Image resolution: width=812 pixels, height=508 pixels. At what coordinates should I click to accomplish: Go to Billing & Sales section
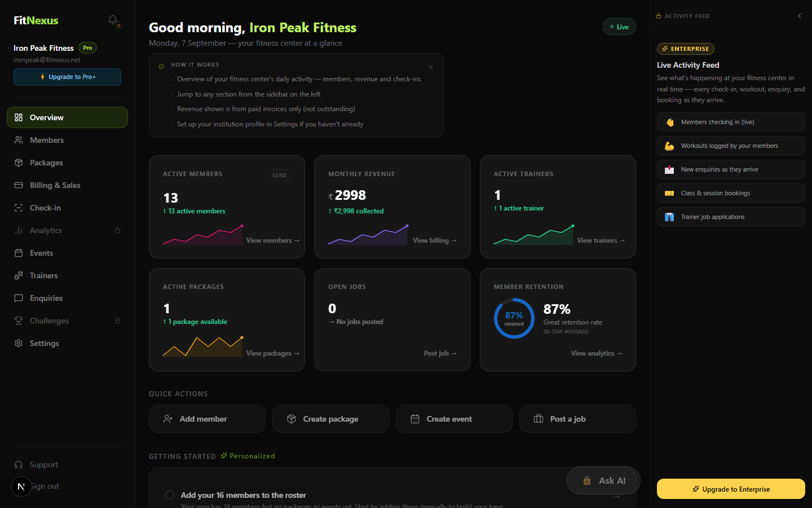(x=67, y=185)
